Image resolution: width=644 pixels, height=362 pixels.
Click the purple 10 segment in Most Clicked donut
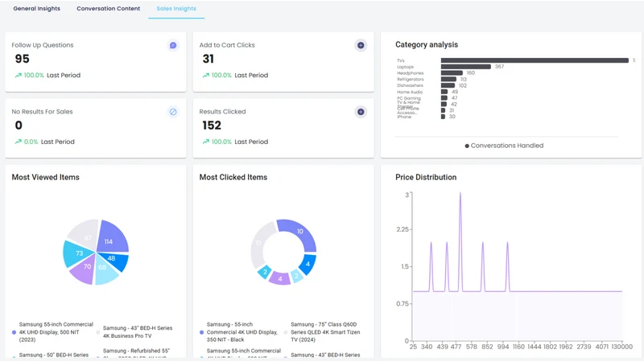tap(300, 232)
